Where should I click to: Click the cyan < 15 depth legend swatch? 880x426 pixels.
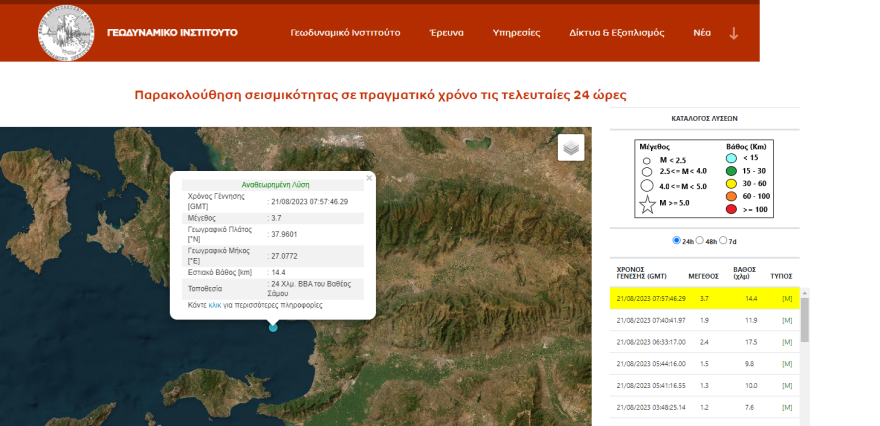pyautogui.click(x=731, y=158)
